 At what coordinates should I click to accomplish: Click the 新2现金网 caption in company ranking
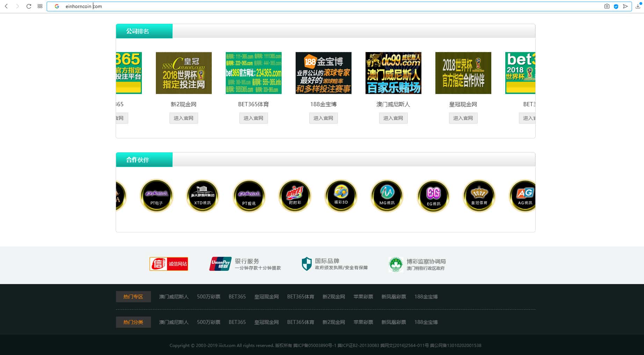pos(184,104)
